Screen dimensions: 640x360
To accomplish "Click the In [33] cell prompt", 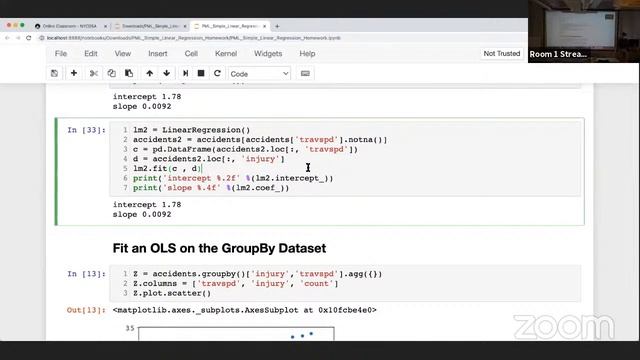I will (86, 130).
